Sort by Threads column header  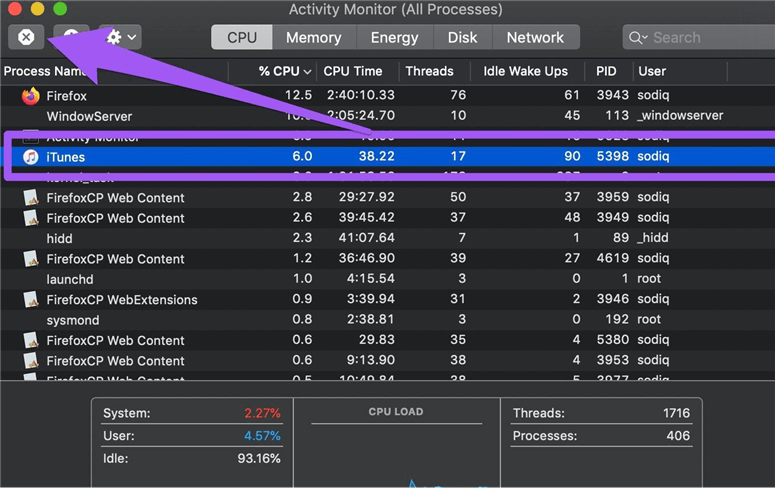pos(430,71)
